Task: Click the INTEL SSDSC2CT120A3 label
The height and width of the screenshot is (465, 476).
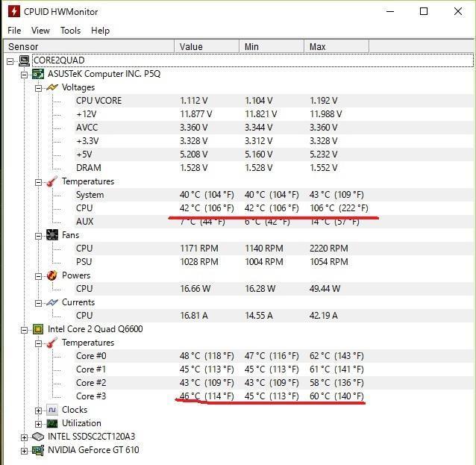Action: click(91, 437)
